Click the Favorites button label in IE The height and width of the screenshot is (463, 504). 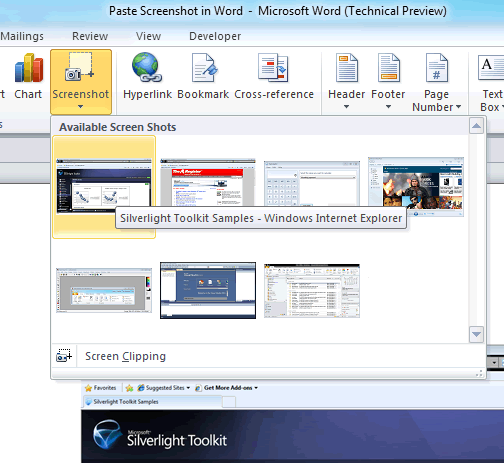tap(105, 388)
